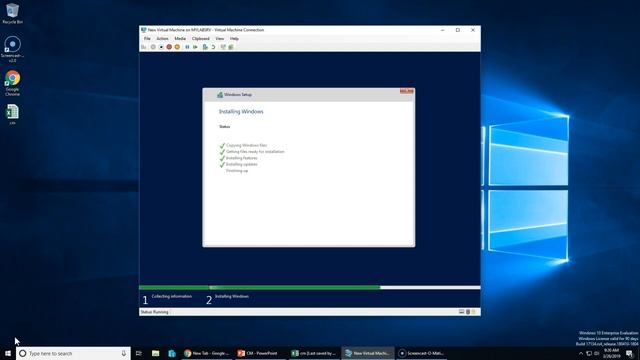Minimize the Virtual Machine Connection window
This screenshot has width=640, height=360.
coord(442,30)
